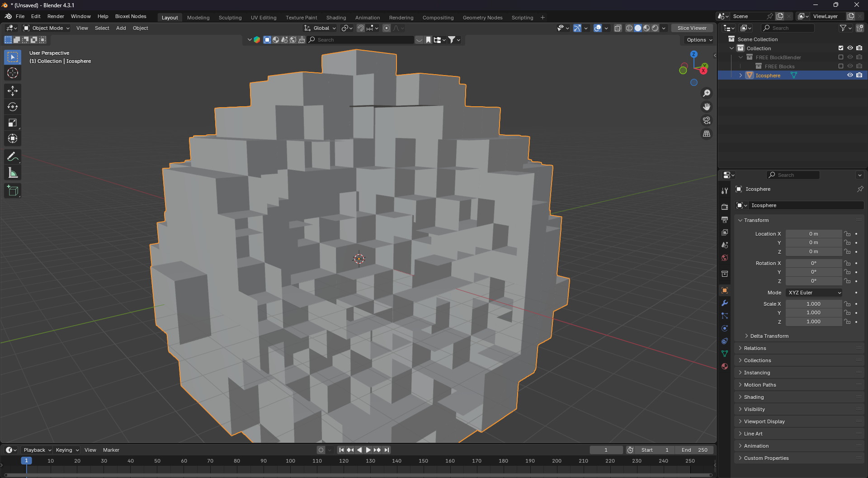Open Physics properties tab
868x478 pixels.
click(x=725, y=328)
